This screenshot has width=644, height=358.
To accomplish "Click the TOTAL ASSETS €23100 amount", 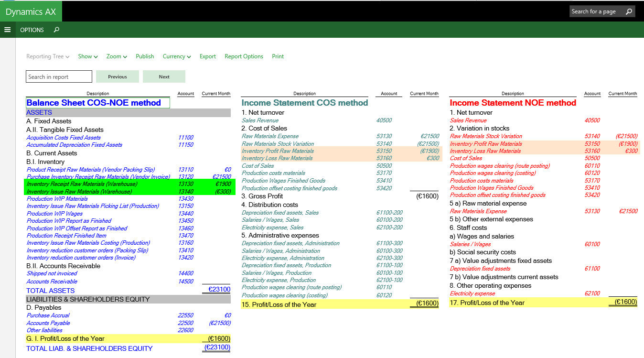I will (219, 290).
